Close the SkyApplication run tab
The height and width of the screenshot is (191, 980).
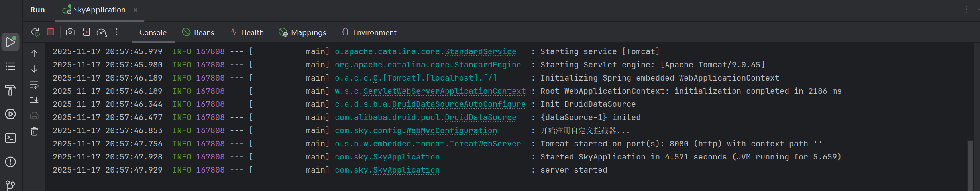[136, 10]
